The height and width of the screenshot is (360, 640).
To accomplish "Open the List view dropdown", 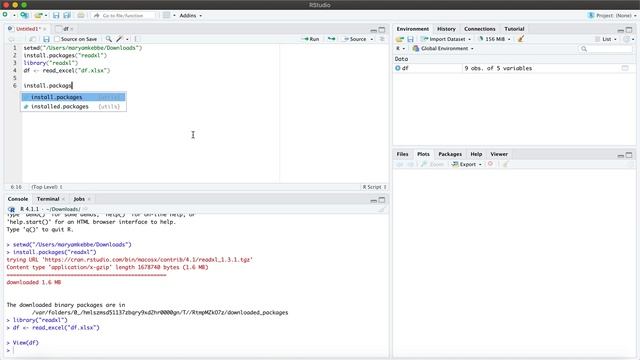I will tap(606, 39).
